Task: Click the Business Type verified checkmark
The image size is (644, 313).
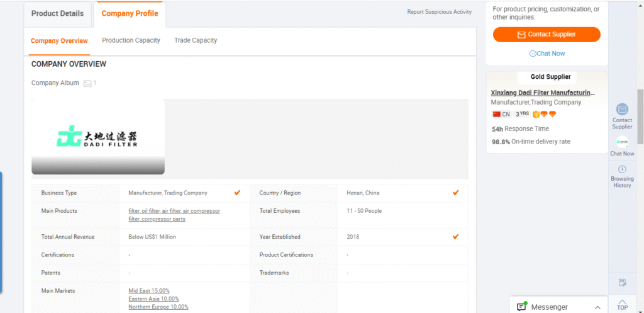Action: point(237,193)
